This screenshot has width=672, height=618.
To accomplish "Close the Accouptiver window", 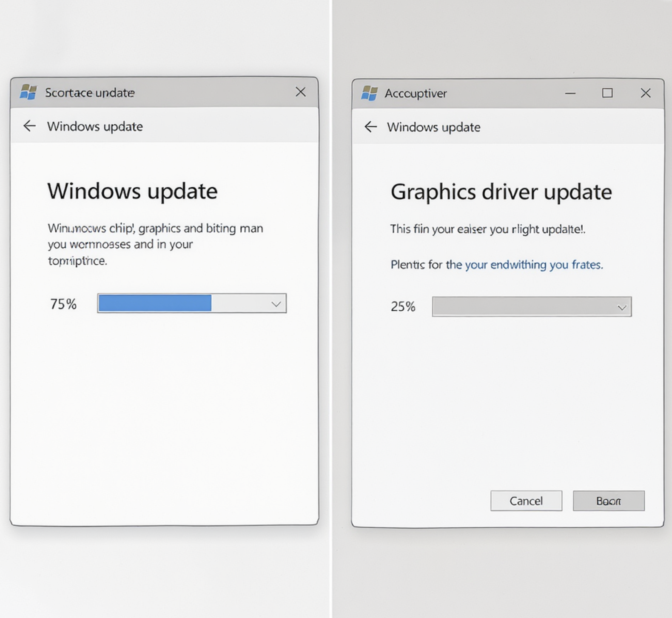I will pyautogui.click(x=646, y=93).
